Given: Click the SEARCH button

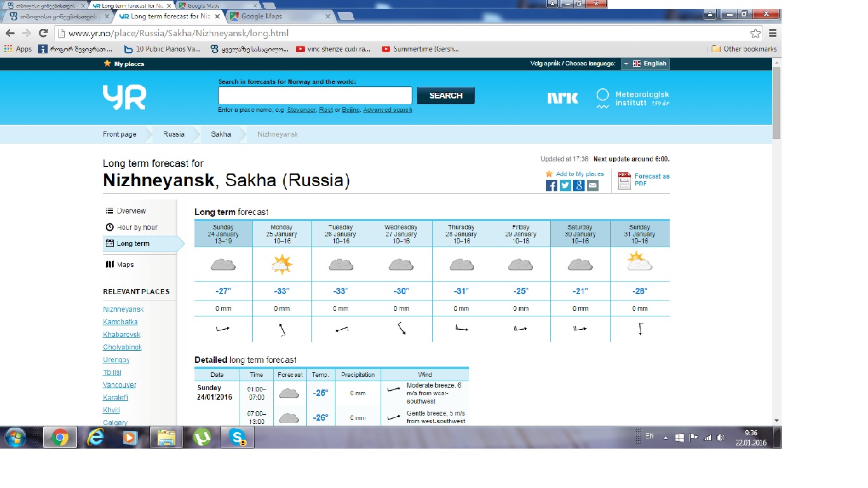Looking at the screenshot, I should coord(445,96).
